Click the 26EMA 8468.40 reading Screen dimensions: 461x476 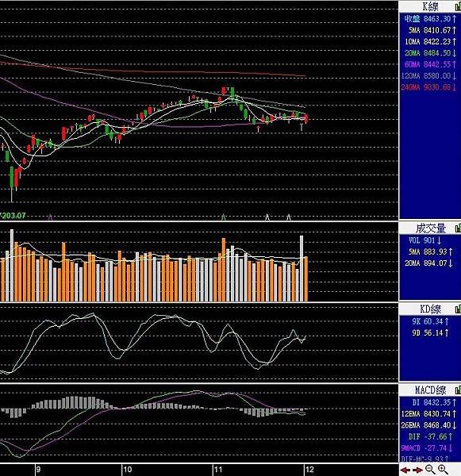pos(428,425)
